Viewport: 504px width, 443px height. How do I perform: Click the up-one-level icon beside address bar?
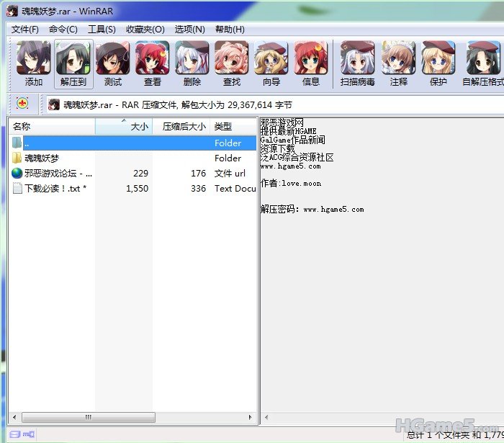[22, 104]
